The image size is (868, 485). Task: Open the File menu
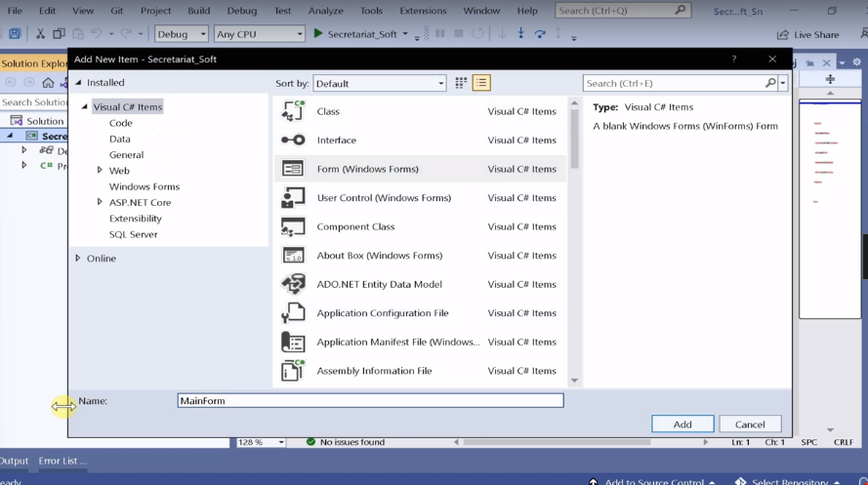coord(15,11)
